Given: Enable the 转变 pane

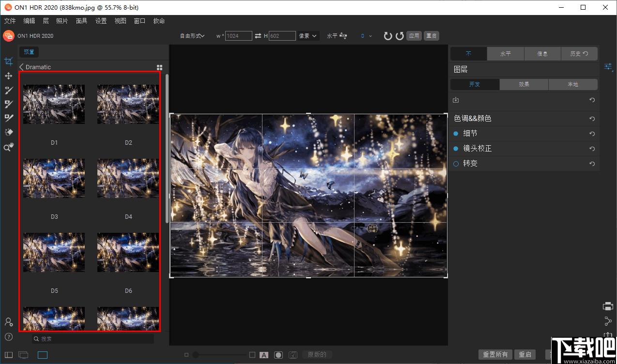Looking at the screenshot, I should point(456,164).
